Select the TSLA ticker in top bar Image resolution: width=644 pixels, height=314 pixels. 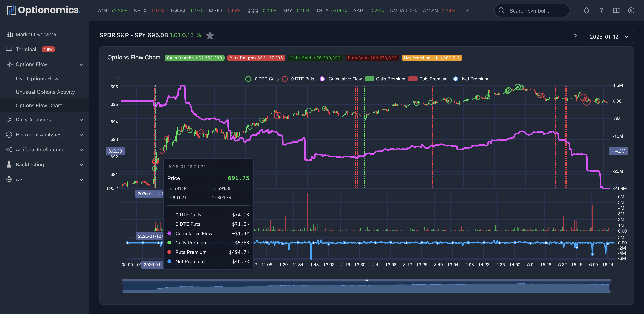(x=331, y=10)
